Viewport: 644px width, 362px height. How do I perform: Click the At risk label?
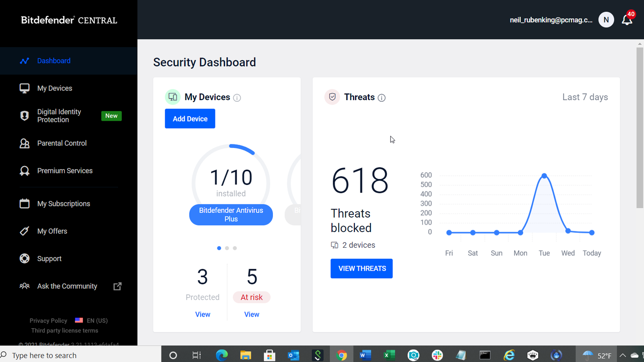point(252,297)
